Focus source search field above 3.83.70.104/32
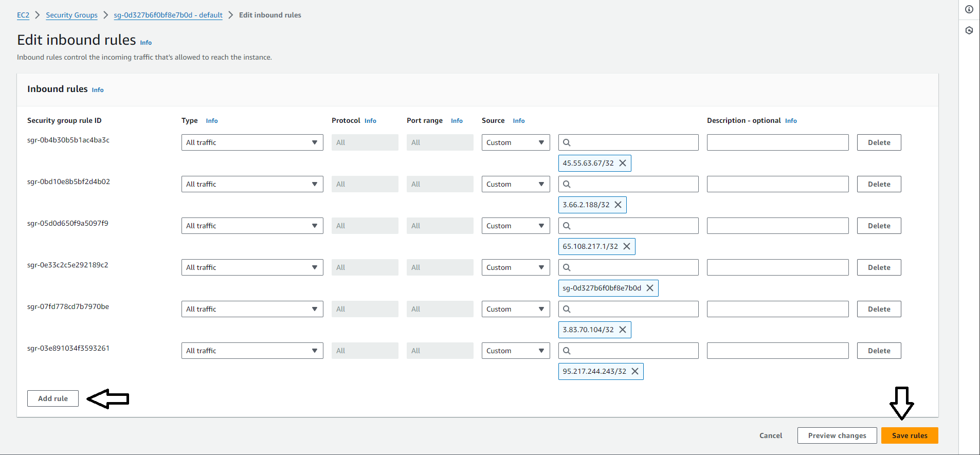 point(628,309)
